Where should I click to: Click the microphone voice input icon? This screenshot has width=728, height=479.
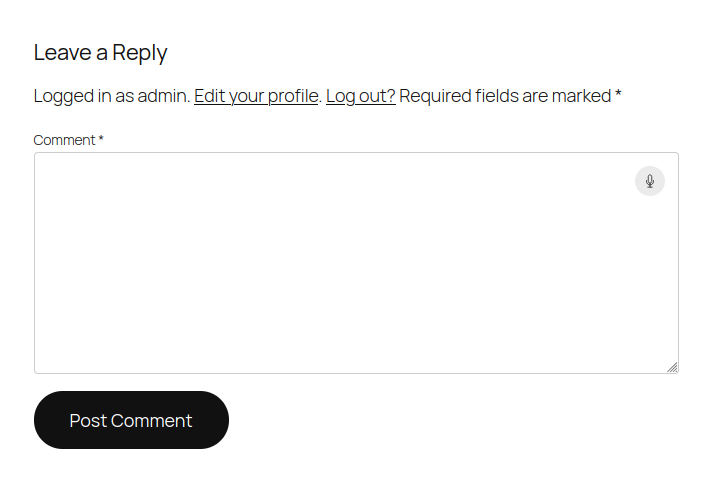tap(650, 181)
